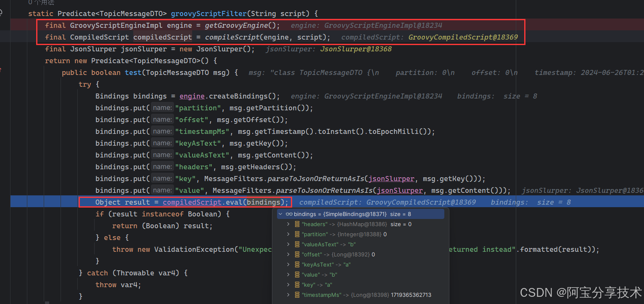Click the "keyAsText" string literal in the code
The image size is (644, 304).
[198, 143]
